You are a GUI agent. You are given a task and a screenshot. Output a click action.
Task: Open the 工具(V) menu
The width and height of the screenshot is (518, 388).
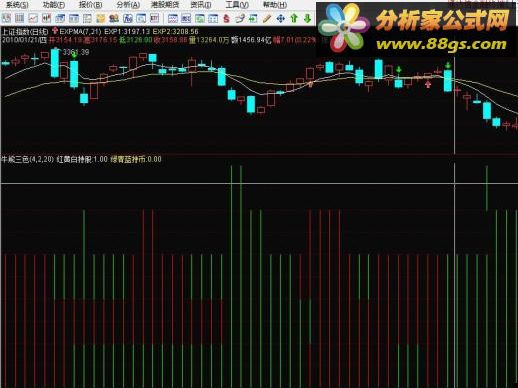point(237,5)
